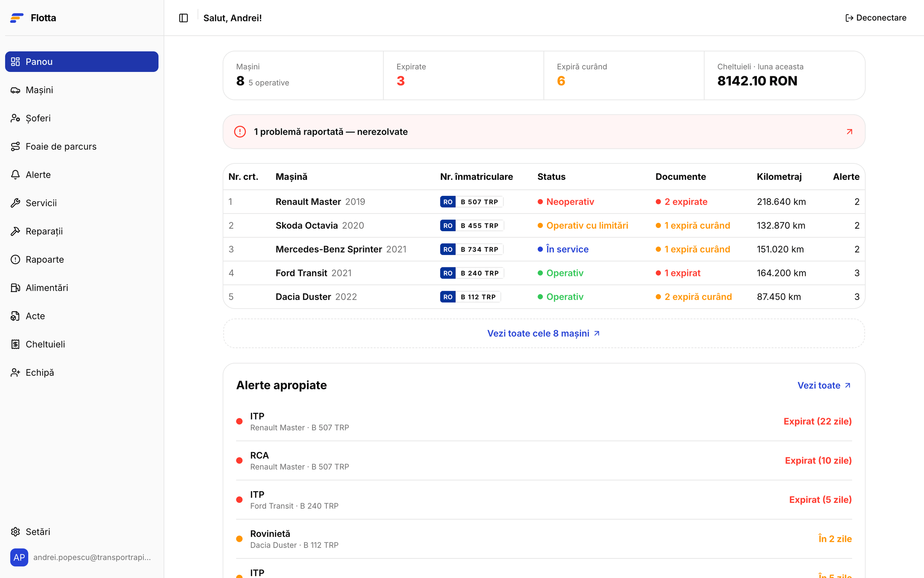Click the AP user avatar
This screenshot has width=924, height=578.
pos(19,557)
